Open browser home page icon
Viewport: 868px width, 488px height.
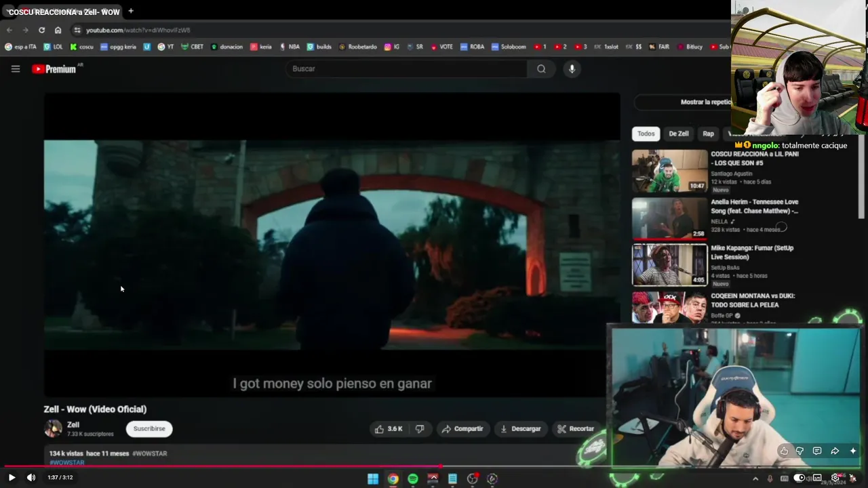(58, 30)
